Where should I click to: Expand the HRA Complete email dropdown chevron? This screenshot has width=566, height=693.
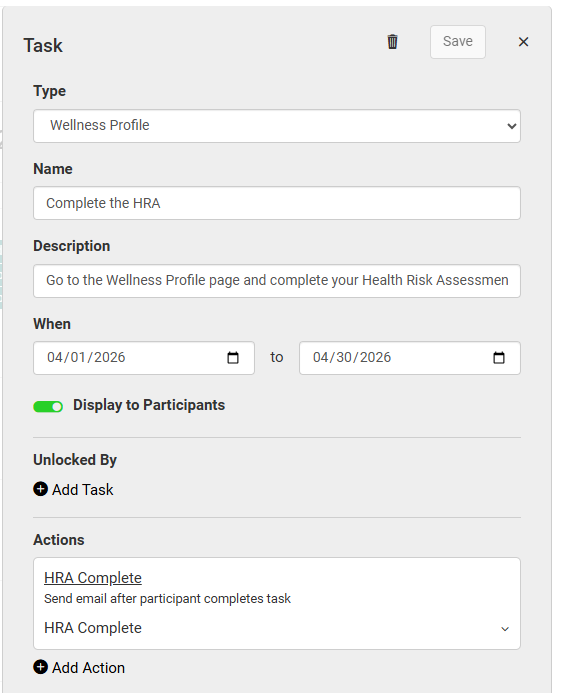pyautogui.click(x=505, y=629)
